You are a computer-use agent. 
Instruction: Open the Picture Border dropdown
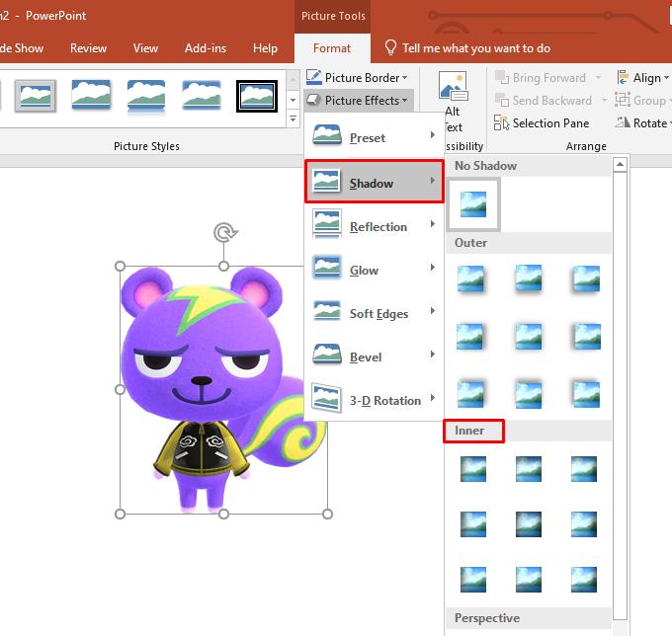pyautogui.click(x=357, y=77)
